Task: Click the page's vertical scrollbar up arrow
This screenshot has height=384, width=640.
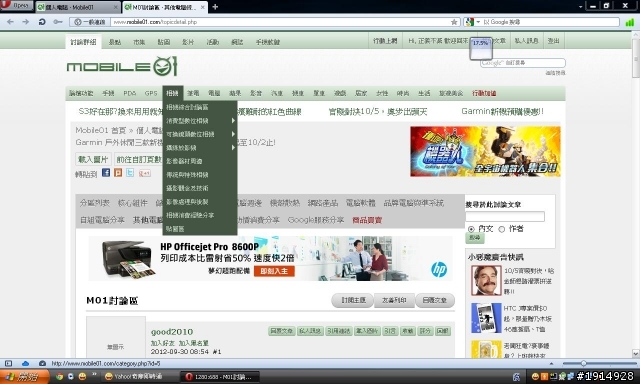Action: 636,36
